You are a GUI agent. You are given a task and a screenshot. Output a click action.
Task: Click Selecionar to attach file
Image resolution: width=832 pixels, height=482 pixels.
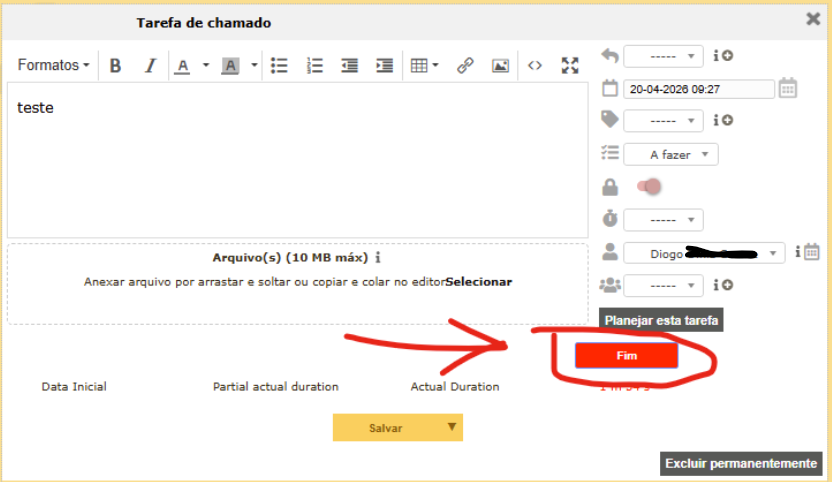point(479,282)
